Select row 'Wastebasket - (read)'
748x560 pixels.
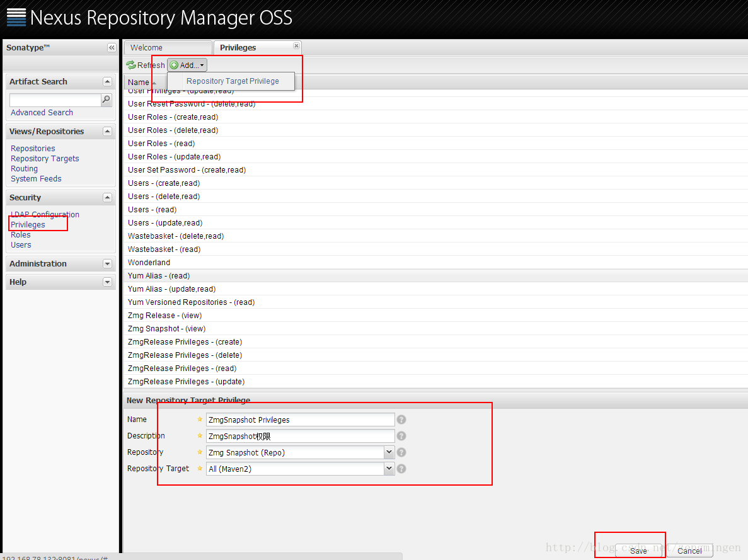(435, 249)
